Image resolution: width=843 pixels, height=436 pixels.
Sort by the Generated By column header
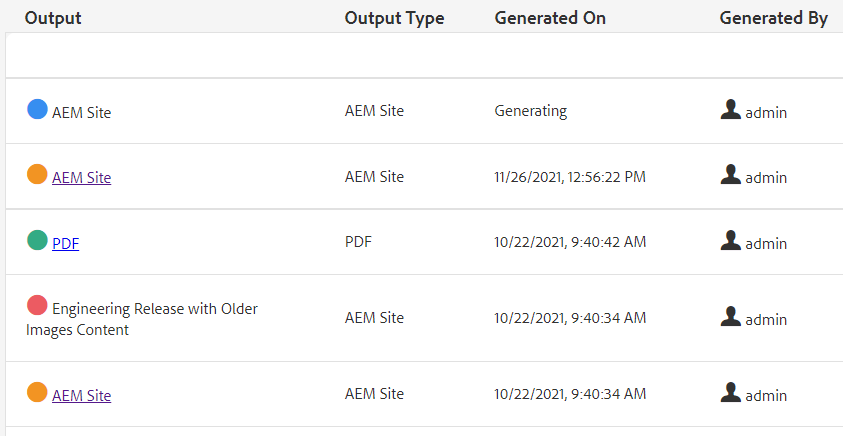773,18
